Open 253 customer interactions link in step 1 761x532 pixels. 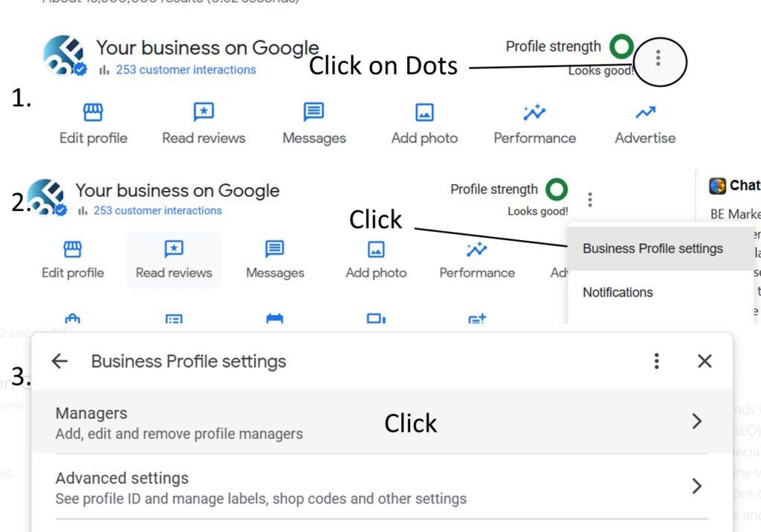pyautogui.click(x=185, y=70)
